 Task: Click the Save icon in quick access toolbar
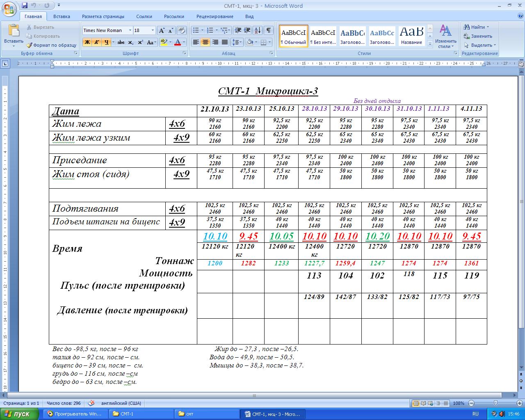click(25, 6)
